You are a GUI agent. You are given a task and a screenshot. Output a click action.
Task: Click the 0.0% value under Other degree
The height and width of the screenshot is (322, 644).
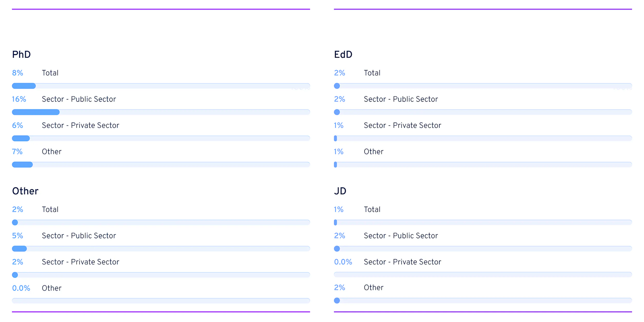coord(21,288)
